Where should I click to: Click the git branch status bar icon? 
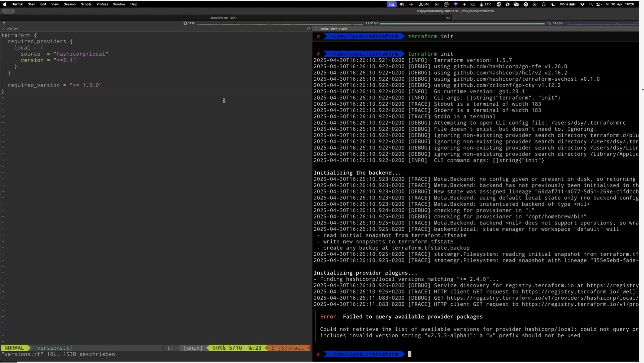click(x=4, y=23)
